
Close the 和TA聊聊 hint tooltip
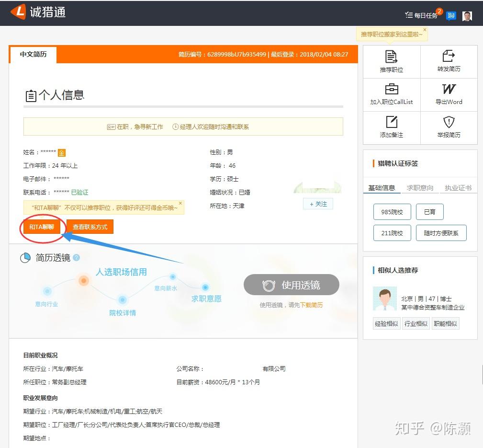(180, 203)
